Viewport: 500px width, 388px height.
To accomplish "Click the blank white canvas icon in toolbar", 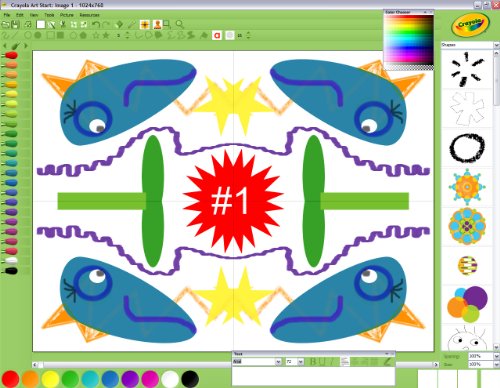I will (41, 24).
